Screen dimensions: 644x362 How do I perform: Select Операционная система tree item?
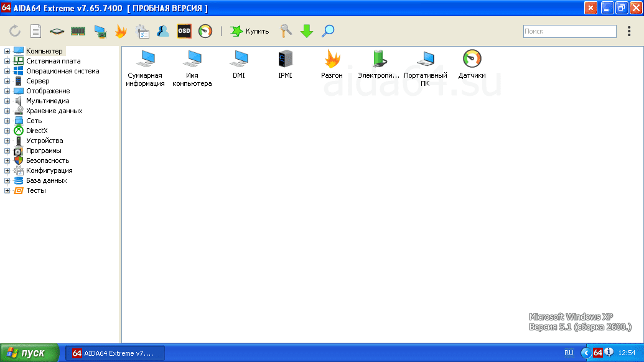62,71
